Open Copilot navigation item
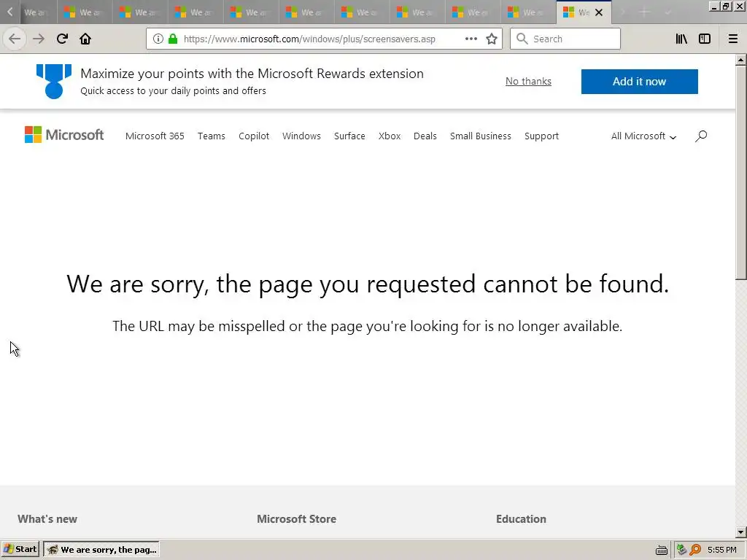Image resolution: width=747 pixels, height=560 pixels. pyautogui.click(x=254, y=136)
